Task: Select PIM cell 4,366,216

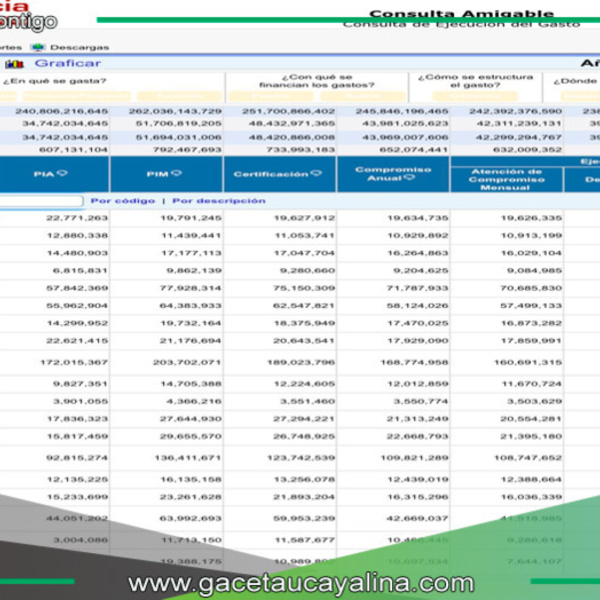Action: click(x=194, y=401)
